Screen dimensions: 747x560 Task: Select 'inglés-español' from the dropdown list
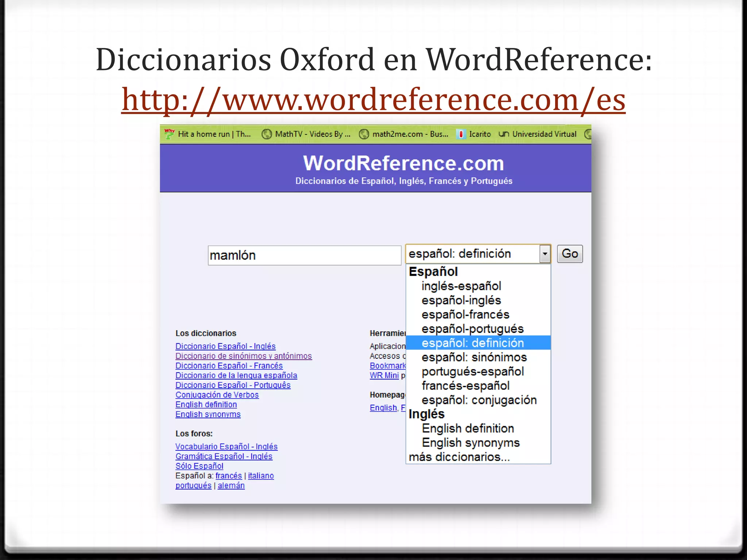click(x=478, y=286)
